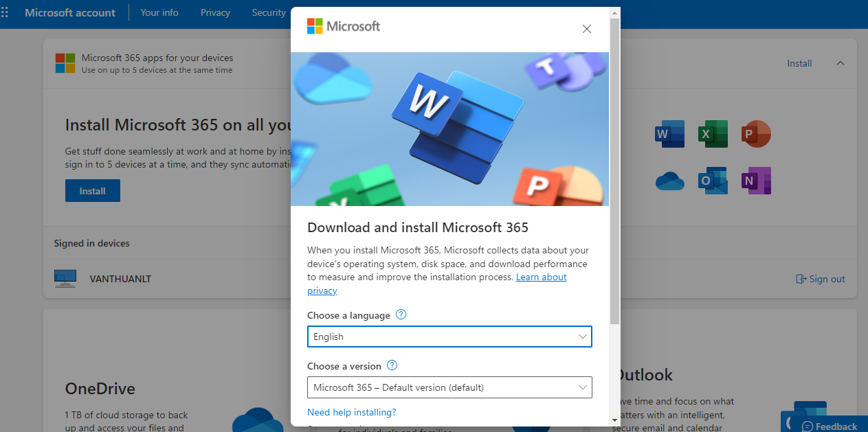Click the Outlook app icon
Viewport: 868px width, 432px height.
tap(713, 181)
